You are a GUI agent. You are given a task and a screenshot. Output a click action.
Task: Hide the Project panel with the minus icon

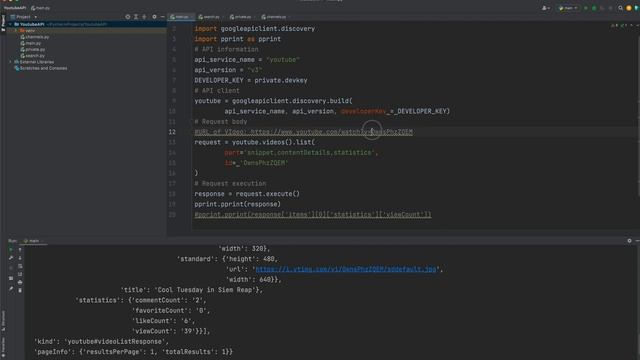coord(162,17)
